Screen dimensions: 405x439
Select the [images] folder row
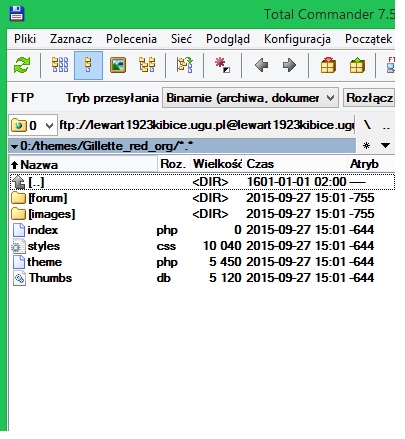click(x=202, y=214)
